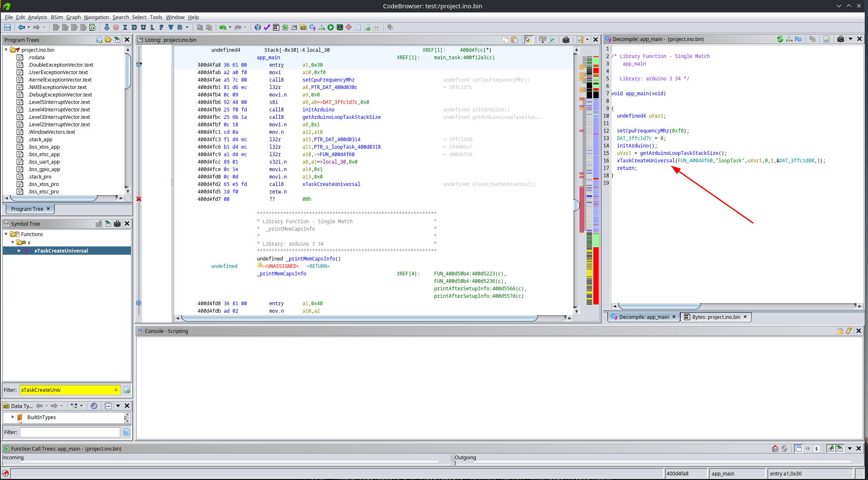Image resolution: width=868 pixels, height=480 pixels.
Task: Open the Data Type Manager toolbar icon
Action: [x=303, y=27]
